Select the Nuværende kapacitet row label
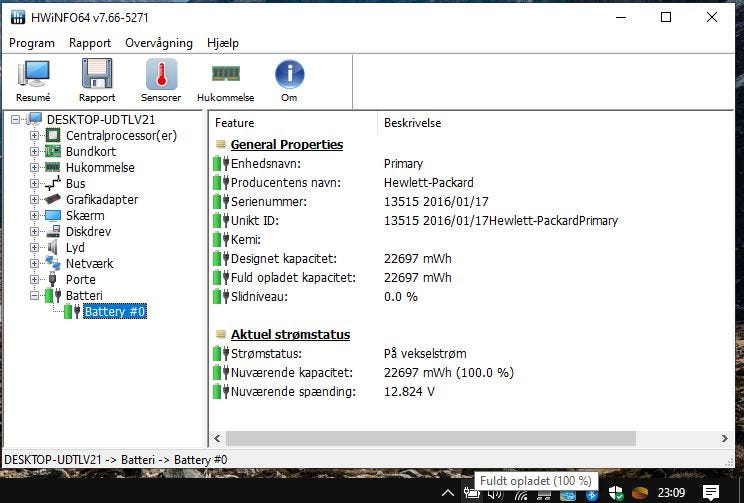744x503 pixels. (x=292, y=373)
